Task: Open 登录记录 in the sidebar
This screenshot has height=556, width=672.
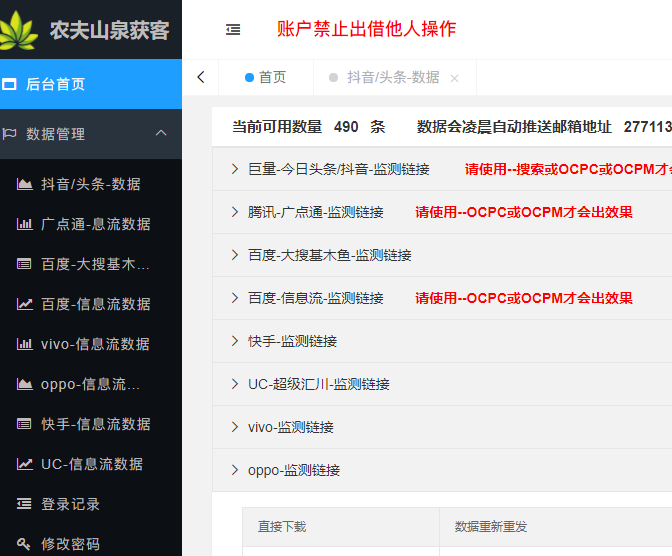Action: click(70, 504)
